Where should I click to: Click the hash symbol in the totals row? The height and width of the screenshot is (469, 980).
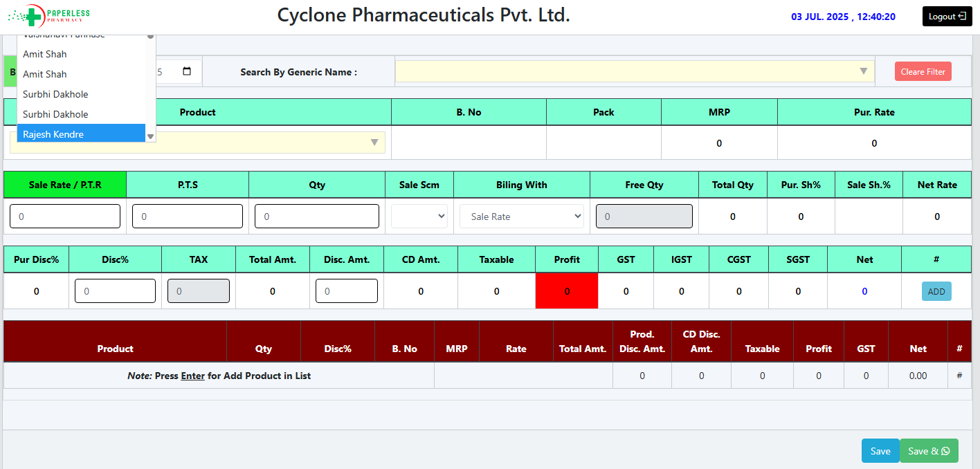(959, 376)
